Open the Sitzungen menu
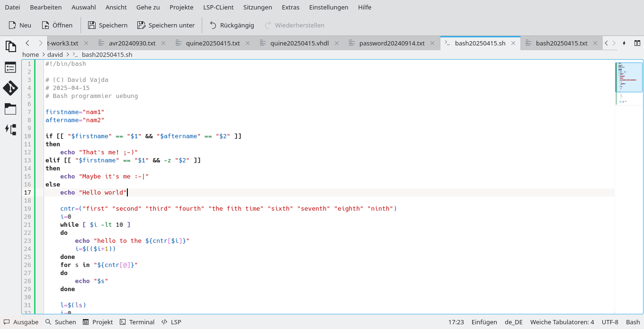644x329 pixels. click(x=258, y=7)
